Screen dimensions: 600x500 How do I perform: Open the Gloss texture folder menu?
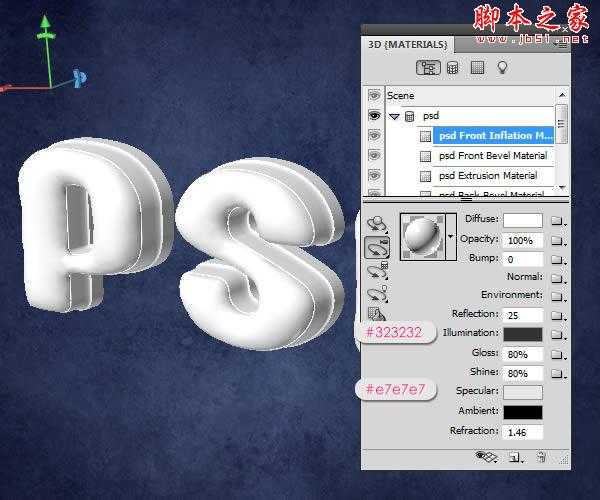[x=558, y=355]
